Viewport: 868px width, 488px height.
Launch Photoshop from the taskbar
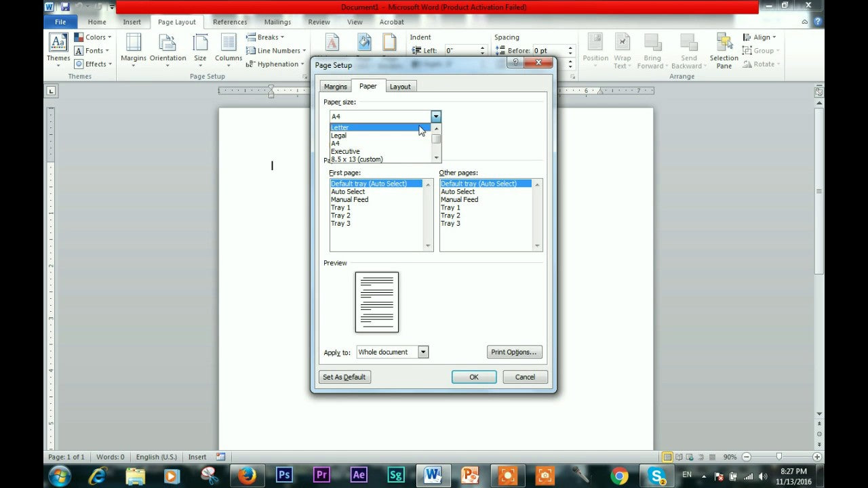click(284, 475)
